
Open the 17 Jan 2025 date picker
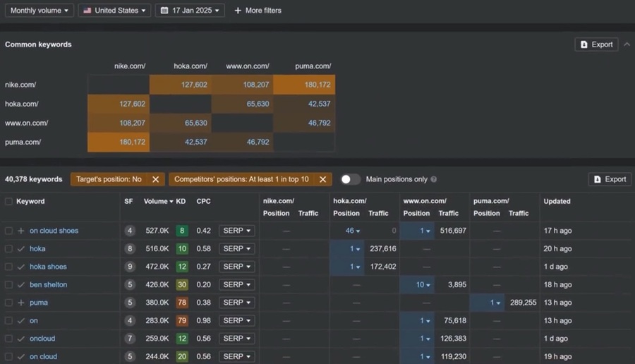tap(190, 11)
